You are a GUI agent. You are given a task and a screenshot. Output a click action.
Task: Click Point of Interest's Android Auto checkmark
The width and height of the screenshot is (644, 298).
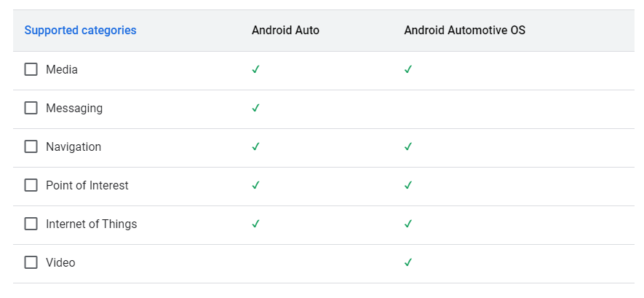tap(255, 185)
